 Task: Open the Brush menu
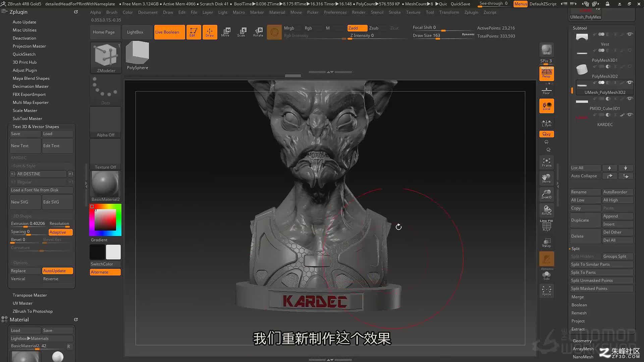(112, 12)
